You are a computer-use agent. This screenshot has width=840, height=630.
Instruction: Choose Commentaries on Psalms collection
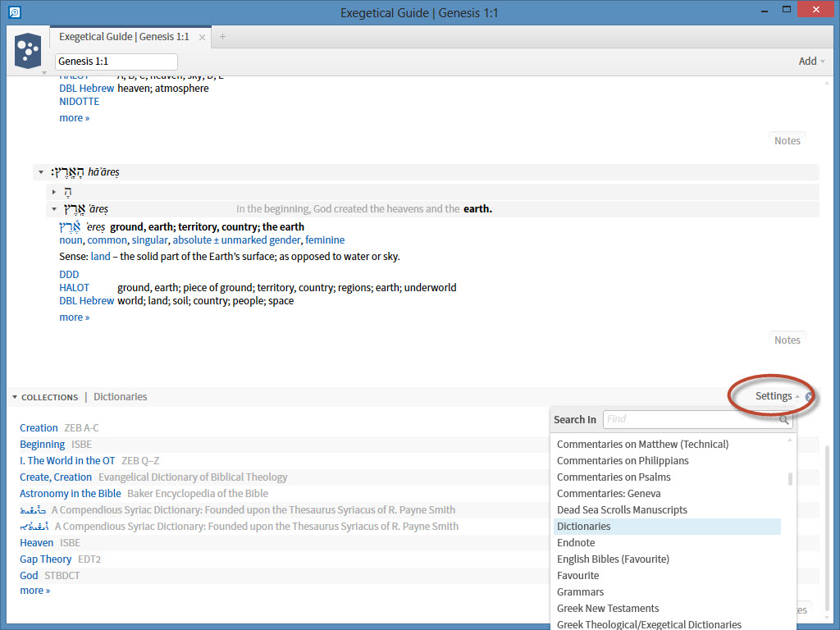click(x=614, y=477)
